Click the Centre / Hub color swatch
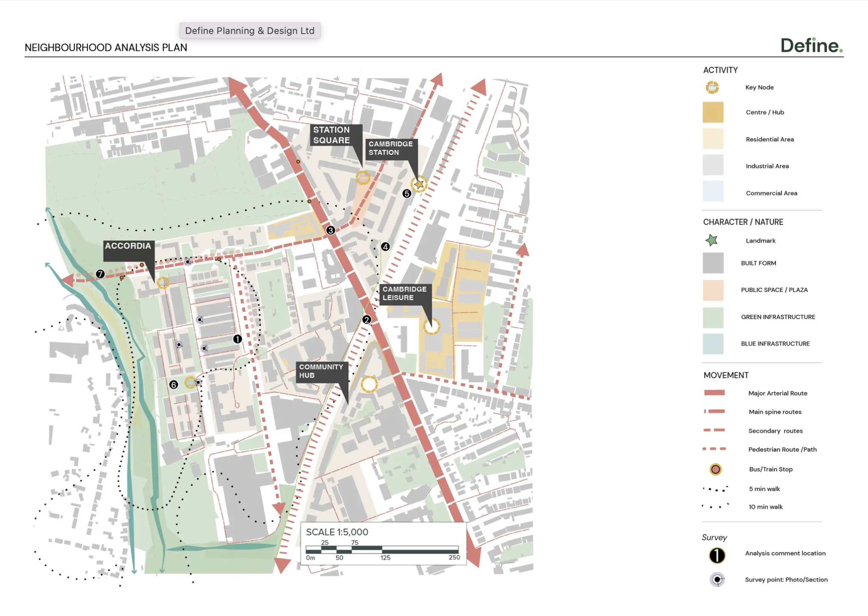The image size is (868, 616). pyautogui.click(x=713, y=113)
